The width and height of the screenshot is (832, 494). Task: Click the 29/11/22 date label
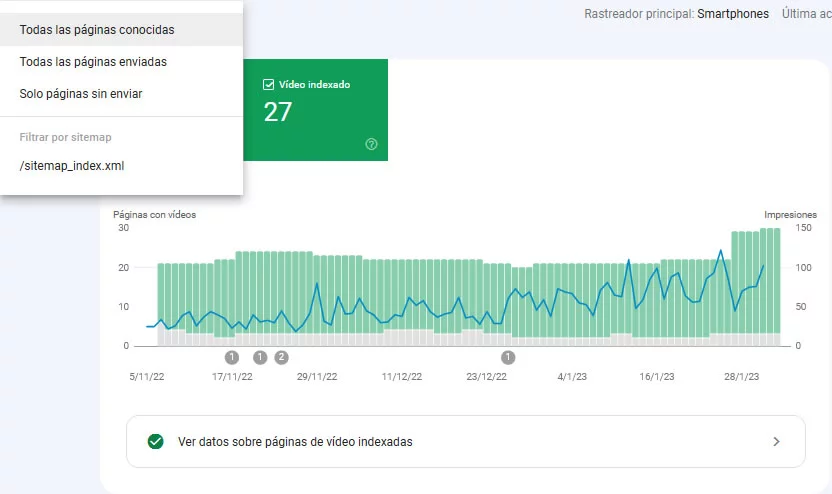[x=317, y=376]
